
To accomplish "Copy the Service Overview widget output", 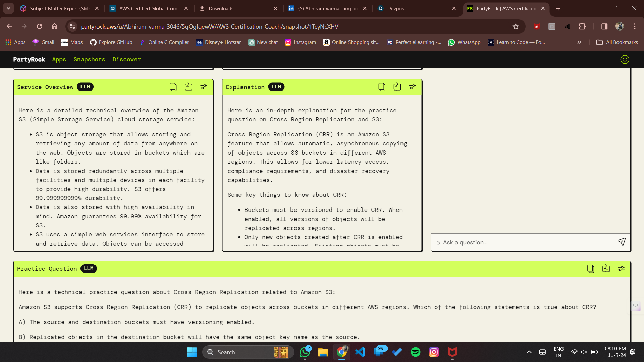I will [x=173, y=87].
